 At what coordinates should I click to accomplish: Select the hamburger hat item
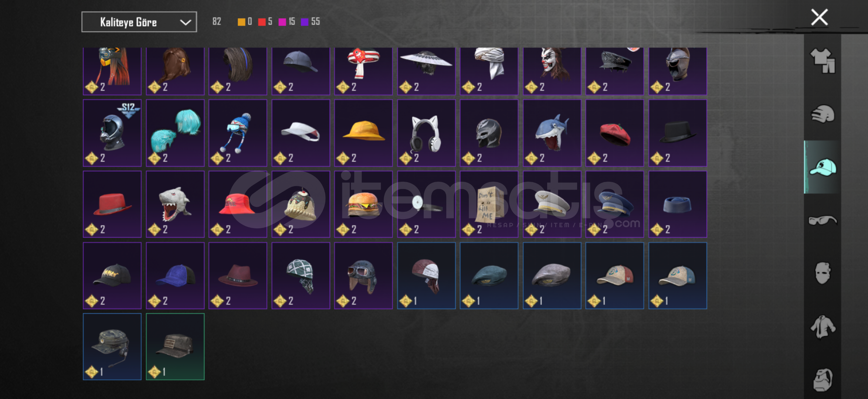pyautogui.click(x=363, y=204)
